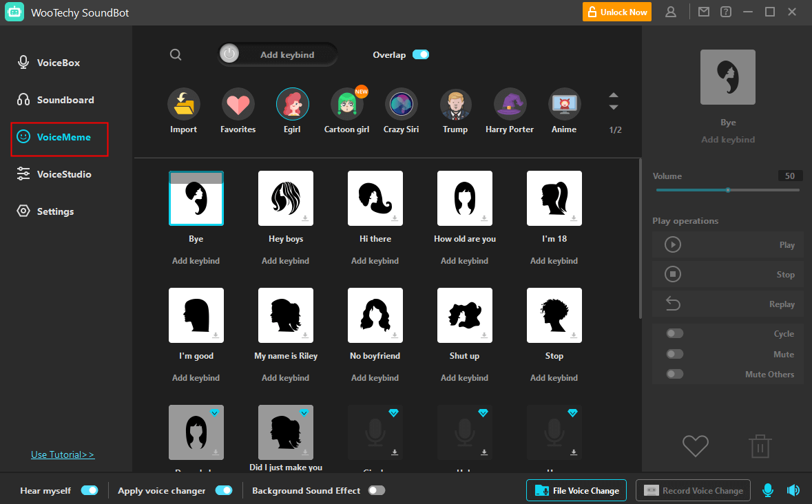
Task: Click the microphone icon in status bar
Action: tap(767, 490)
